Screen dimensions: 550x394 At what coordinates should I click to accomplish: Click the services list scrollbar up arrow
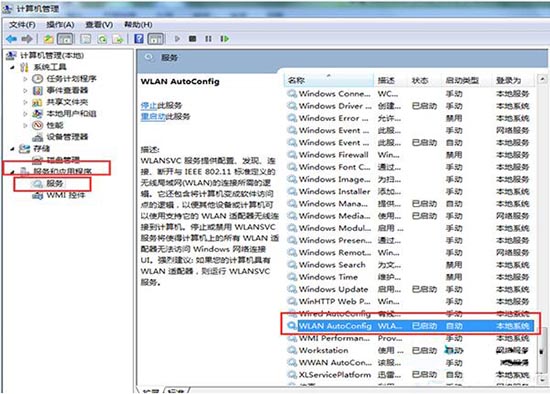(x=542, y=79)
